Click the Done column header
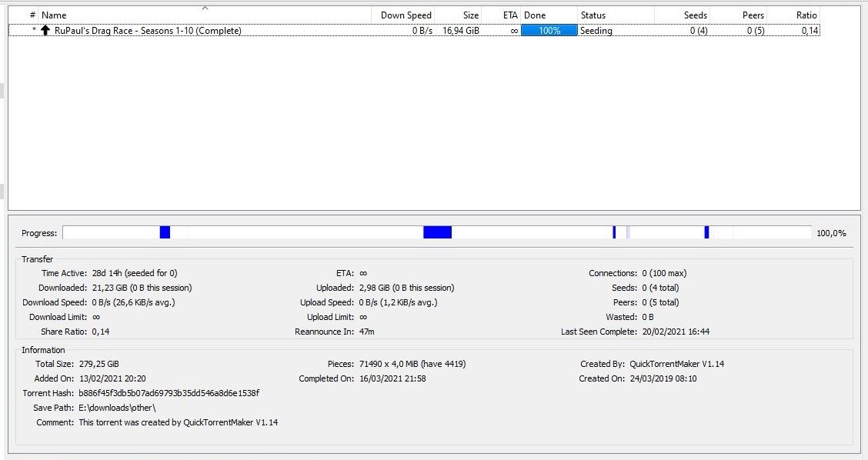868x460 pixels. point(535,15)
